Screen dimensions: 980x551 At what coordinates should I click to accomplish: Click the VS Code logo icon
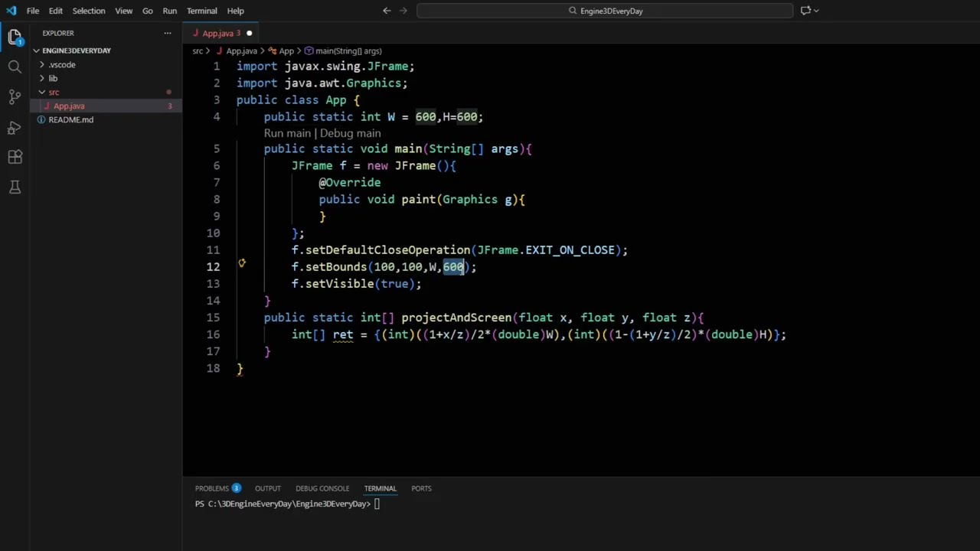click(11, 11)
